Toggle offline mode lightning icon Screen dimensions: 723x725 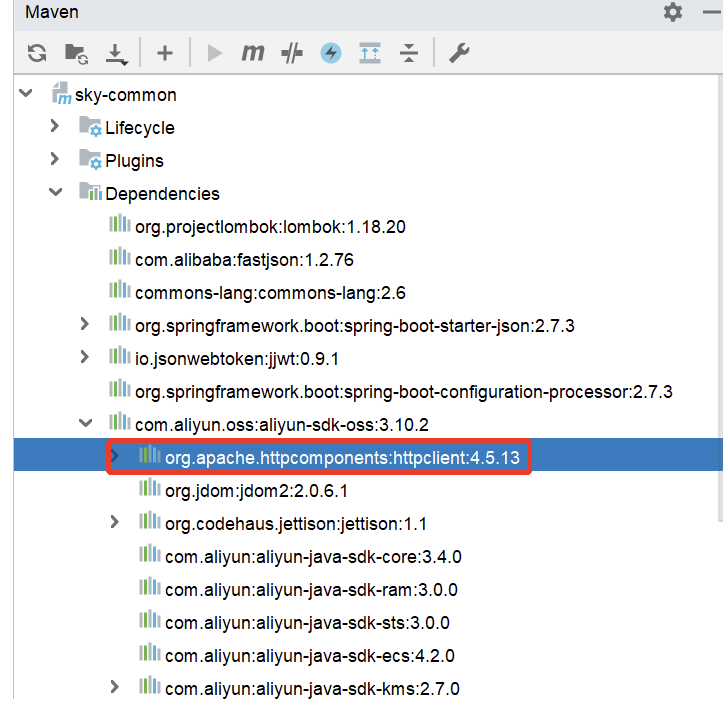[x=331, y=53]
